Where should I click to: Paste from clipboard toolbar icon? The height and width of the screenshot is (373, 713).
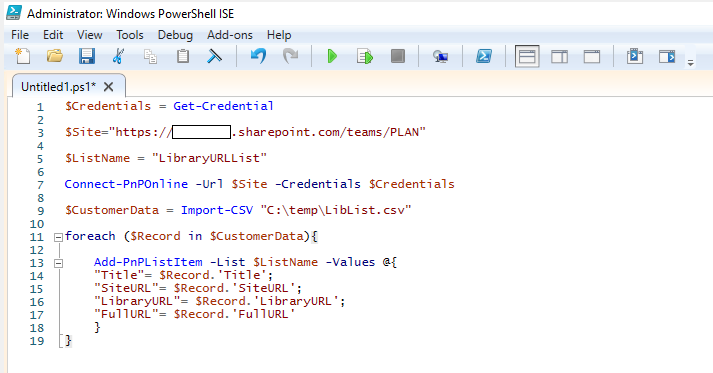point(183,56)
